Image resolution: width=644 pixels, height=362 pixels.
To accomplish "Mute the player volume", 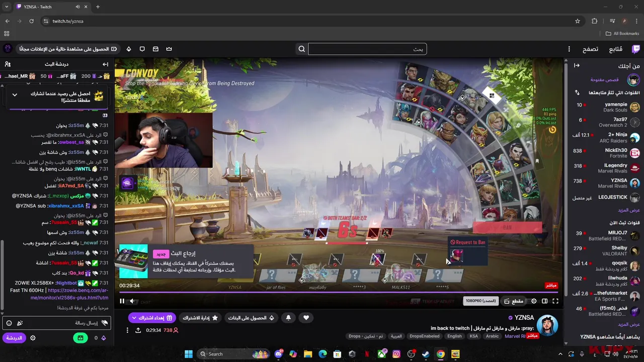I will 132,301.
